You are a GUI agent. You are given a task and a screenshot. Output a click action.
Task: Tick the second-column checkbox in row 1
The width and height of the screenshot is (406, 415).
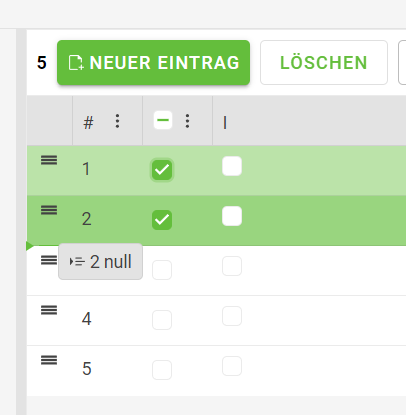pyautogui.click(x=232, y=166)
